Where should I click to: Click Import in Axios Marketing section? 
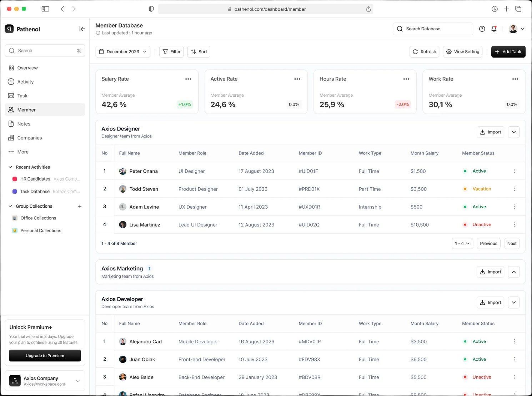(490, 272)
